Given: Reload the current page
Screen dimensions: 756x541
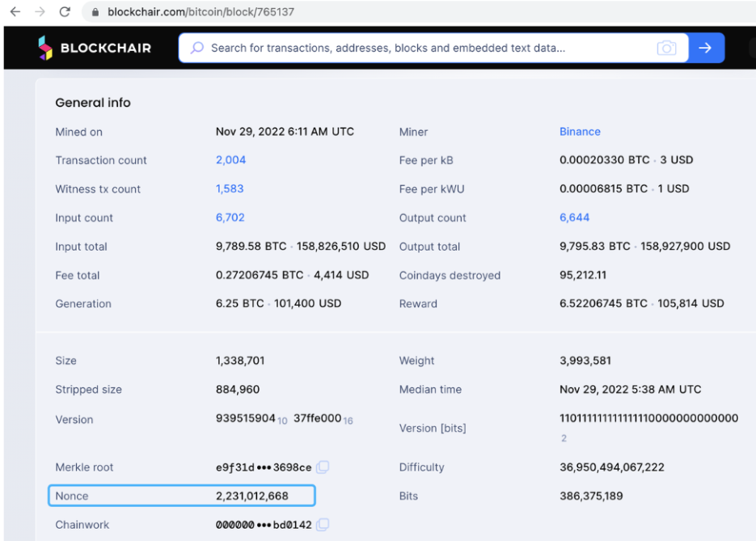Looking at the screenshot, I should coord(65,12).
